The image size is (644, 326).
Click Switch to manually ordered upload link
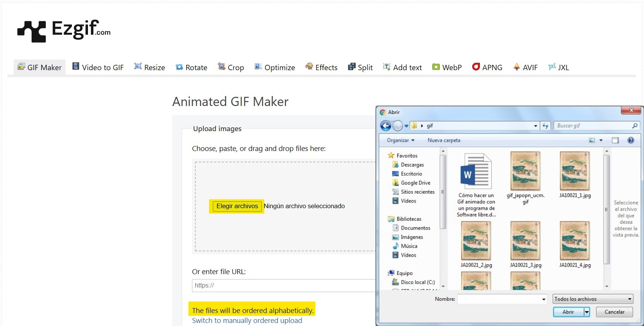tap(247, 321)
